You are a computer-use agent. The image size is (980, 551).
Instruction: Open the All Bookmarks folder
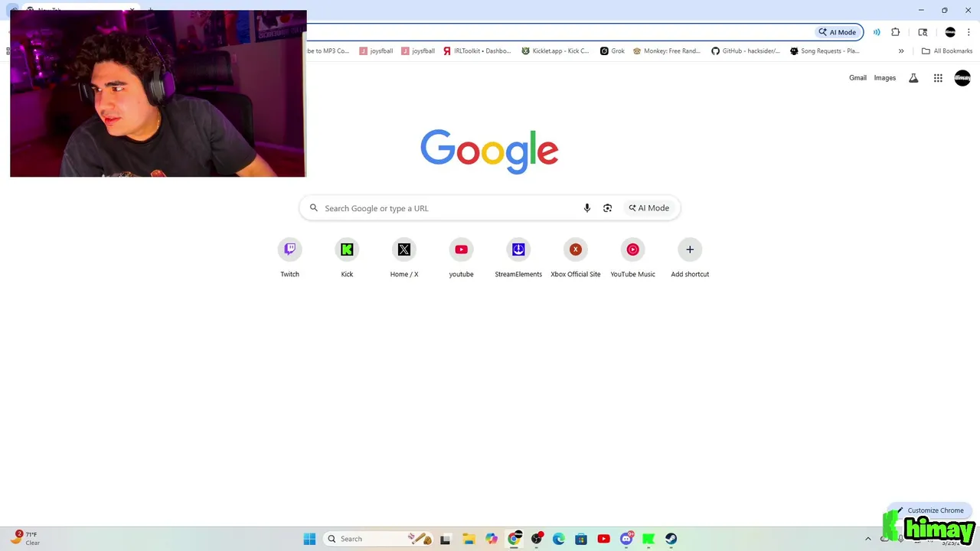pyautogui.click(x=947, y=51)
